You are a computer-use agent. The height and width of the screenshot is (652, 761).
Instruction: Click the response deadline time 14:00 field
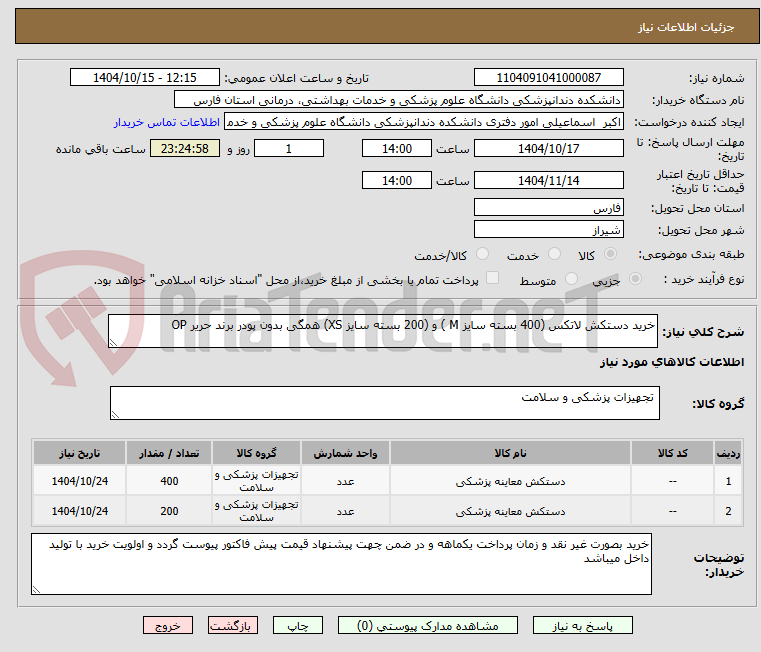[x=397, y=149]
